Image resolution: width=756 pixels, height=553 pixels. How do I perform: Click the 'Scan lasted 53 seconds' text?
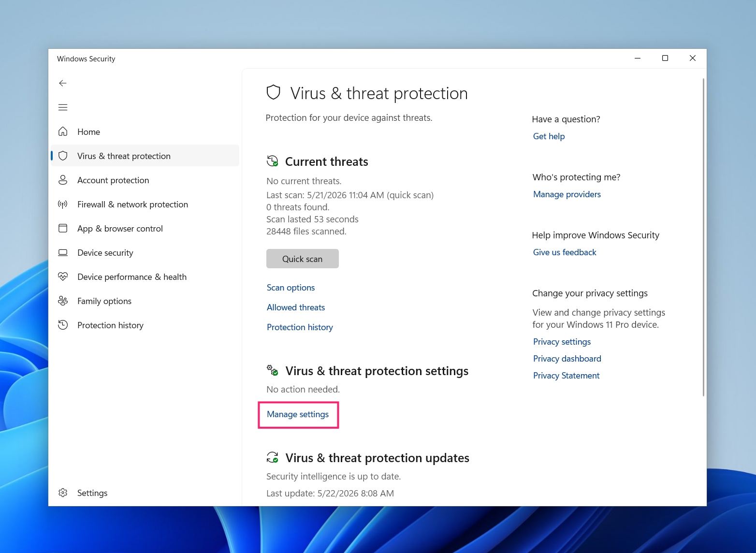pos(312,219)
